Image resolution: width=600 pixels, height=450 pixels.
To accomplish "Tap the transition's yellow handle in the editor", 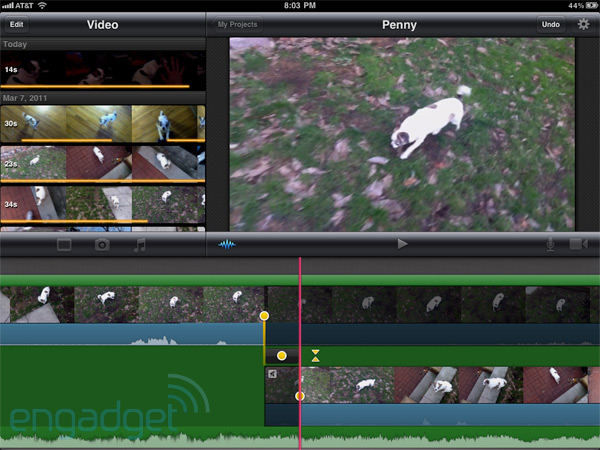I will [281, 355].
